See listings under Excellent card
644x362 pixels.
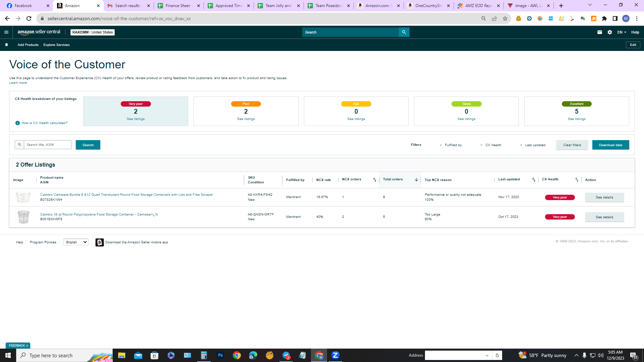point(576,119)
